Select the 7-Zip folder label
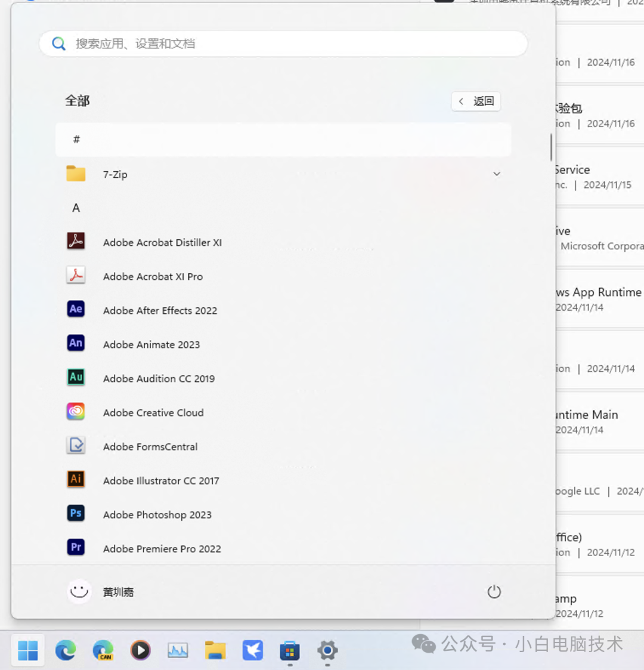 click(115, 174)
